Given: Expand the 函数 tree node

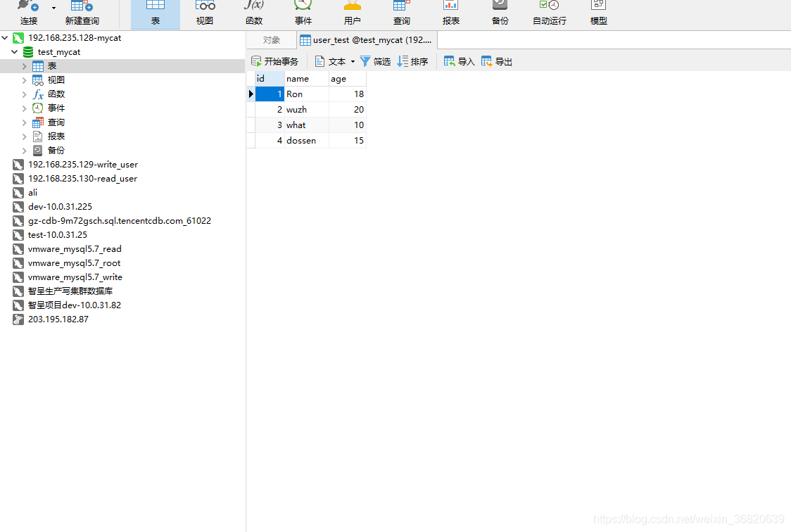Looking at the screenshot, I should [24, 94].
